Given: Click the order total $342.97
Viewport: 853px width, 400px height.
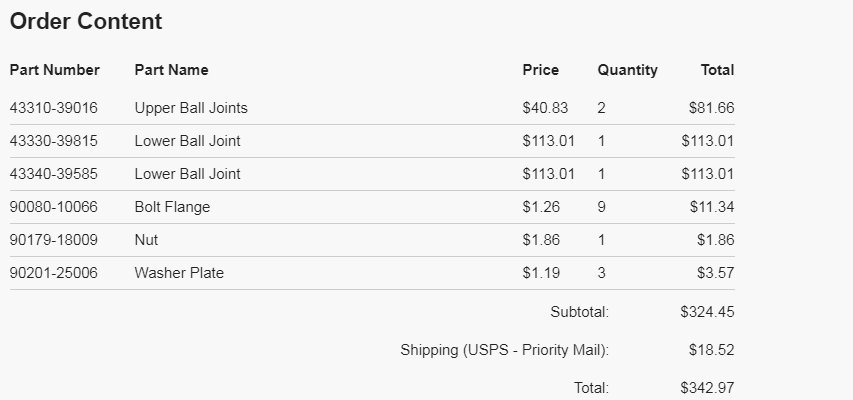Looking at the screenshot, I should coord(707,388).
